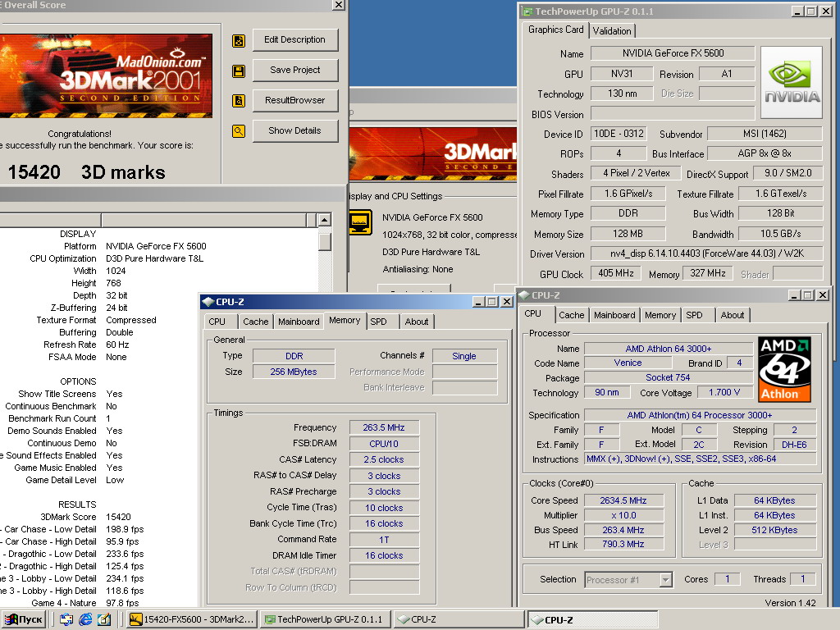
Task: Switch to TechPowerUp GPU-Z taskbar button
Action: tap(325, 619)
